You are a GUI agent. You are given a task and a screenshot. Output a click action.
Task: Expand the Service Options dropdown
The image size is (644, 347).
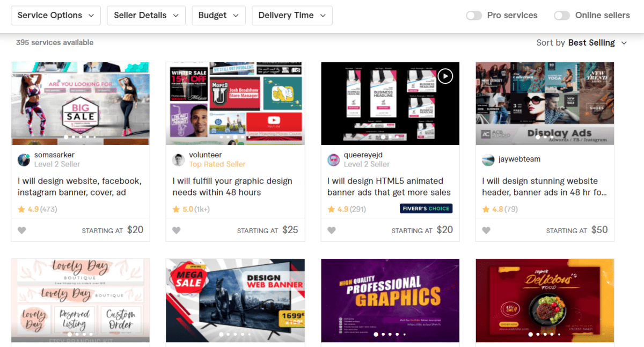click(56, 16)
